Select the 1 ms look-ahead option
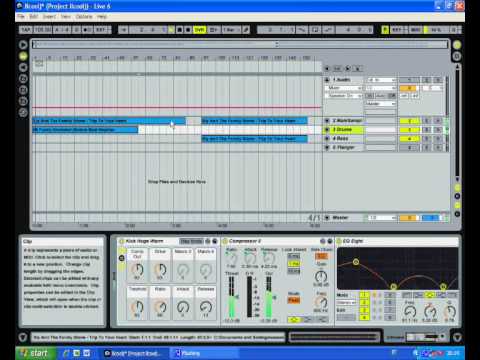Image resolution: width=480 pixels, height=360 pixels. [x=294, y=264]
